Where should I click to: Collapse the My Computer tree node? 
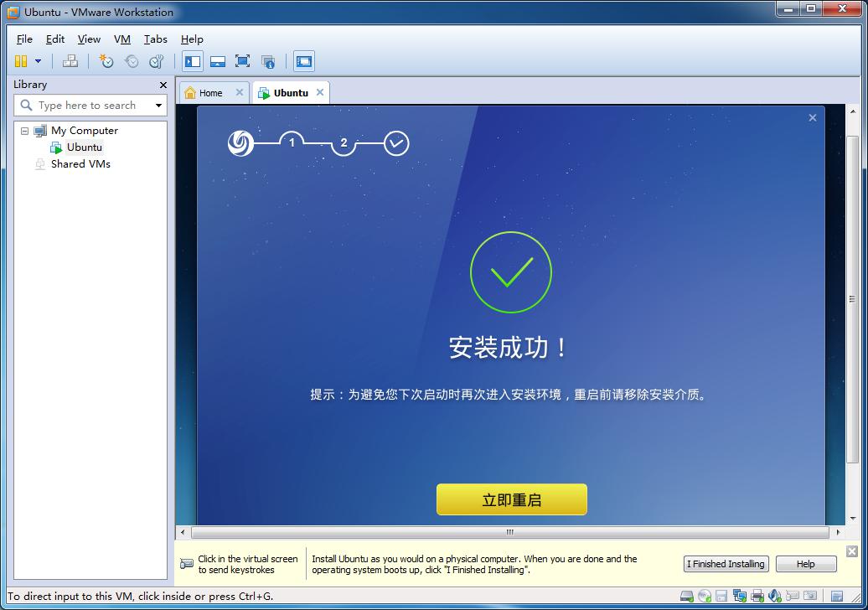coord(24,132)
